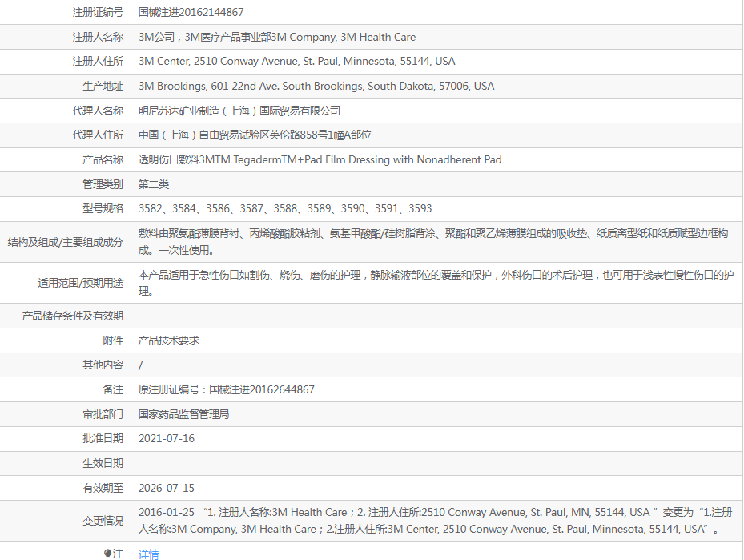The width and height of the screenshot is (744, 560).
Task: Click the 结构及组成/主要组成成分 label
Action: (66, 242)
